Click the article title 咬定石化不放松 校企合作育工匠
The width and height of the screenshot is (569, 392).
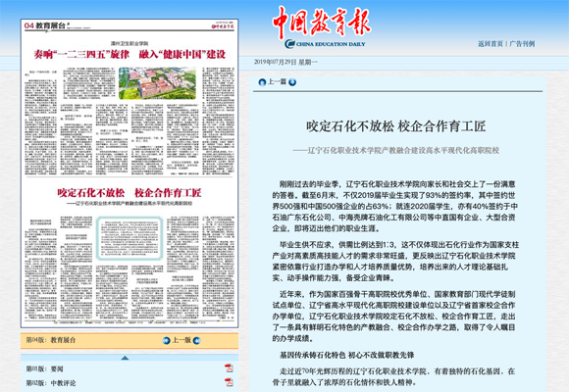[396, 126]
